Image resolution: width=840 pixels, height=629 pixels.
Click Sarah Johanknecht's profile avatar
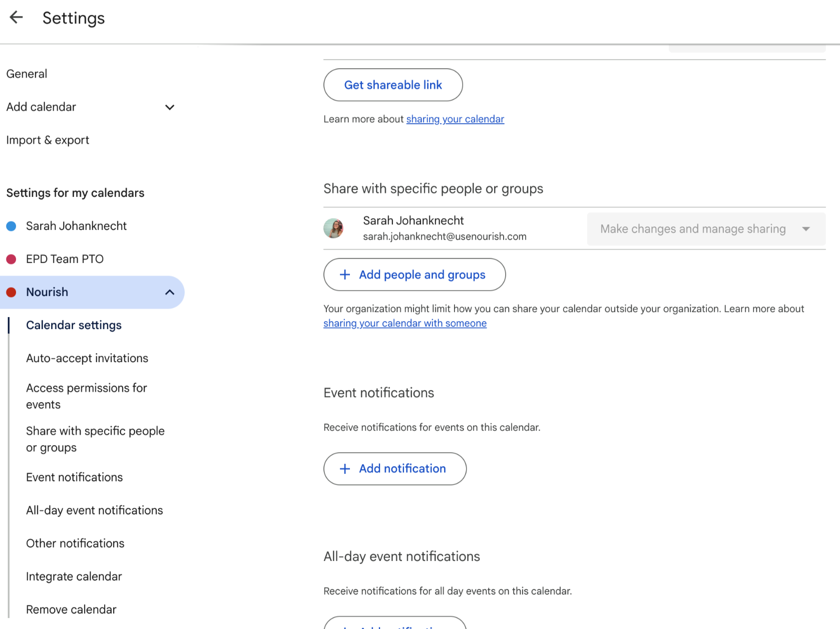click(x=333, y=228)
